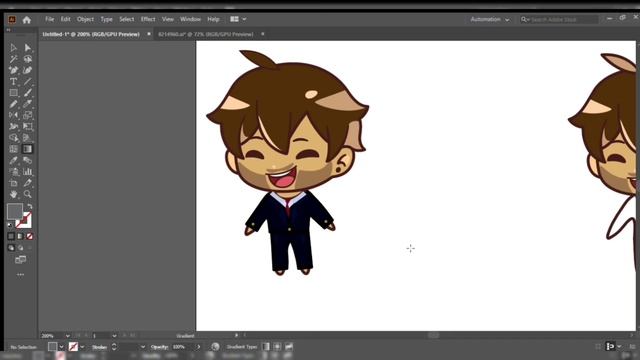Swap fill and stroke colors arrow
The height and width of the screenshot is (360, 640).
29,207
